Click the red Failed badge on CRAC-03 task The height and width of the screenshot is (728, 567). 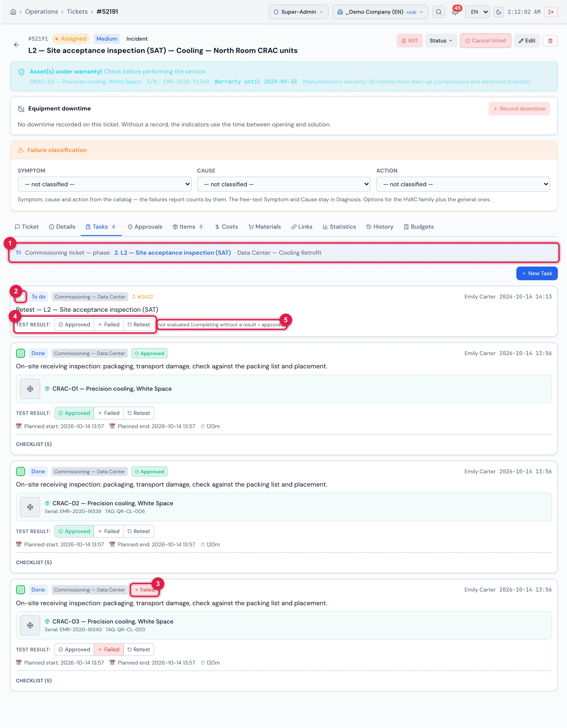145,590
